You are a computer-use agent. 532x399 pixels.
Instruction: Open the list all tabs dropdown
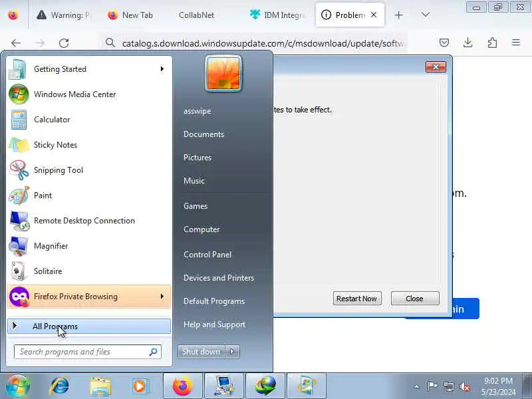coord(425,15)
